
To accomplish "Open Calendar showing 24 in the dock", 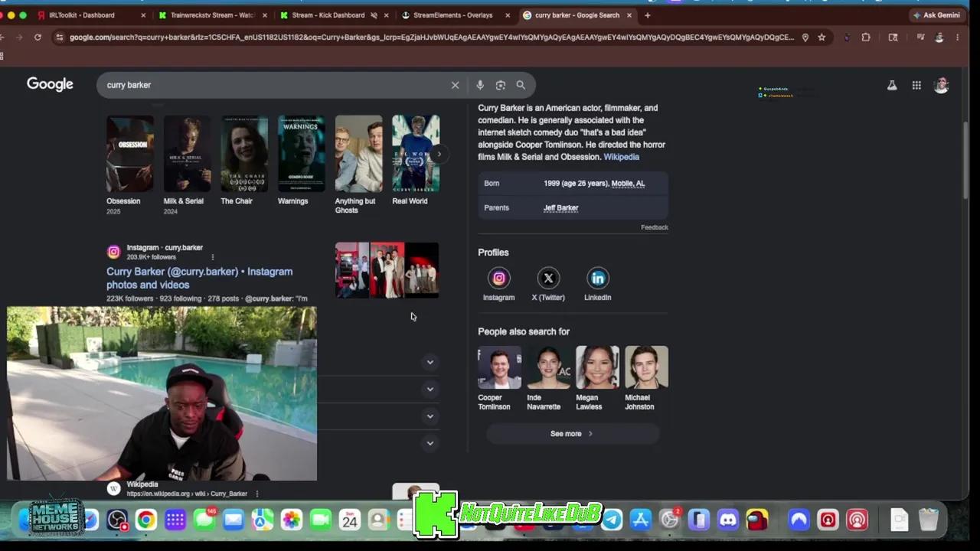I will coord(350,520).
